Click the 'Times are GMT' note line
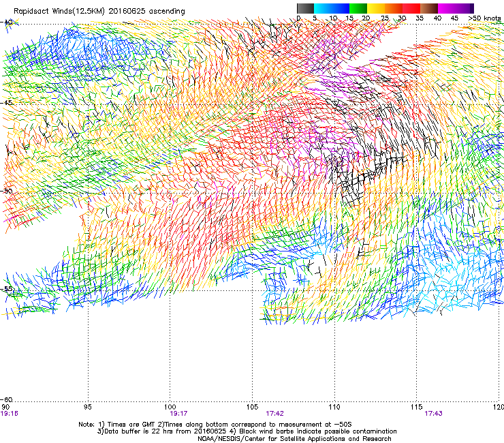This screenshot has height=443, width=504. (x=215, y=425)
